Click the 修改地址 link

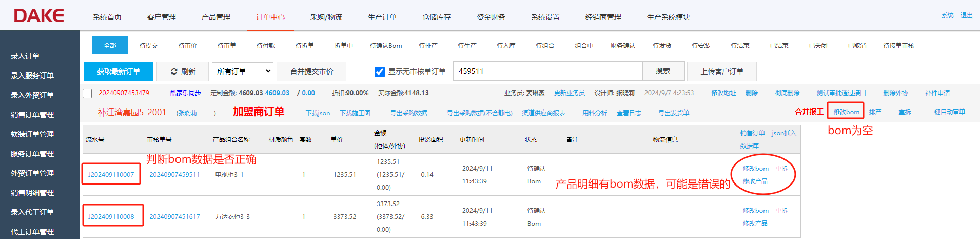tap(723, 93)
